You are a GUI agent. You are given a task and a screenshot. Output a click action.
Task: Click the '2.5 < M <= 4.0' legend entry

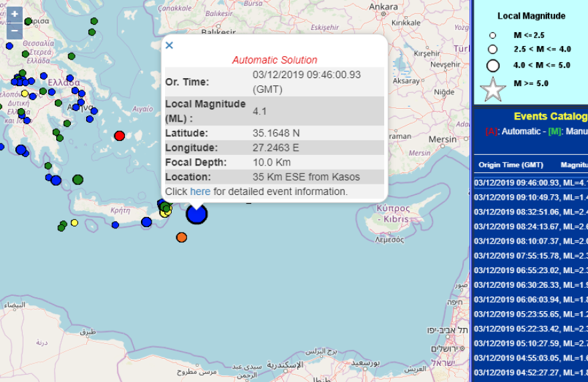(542, 49)
